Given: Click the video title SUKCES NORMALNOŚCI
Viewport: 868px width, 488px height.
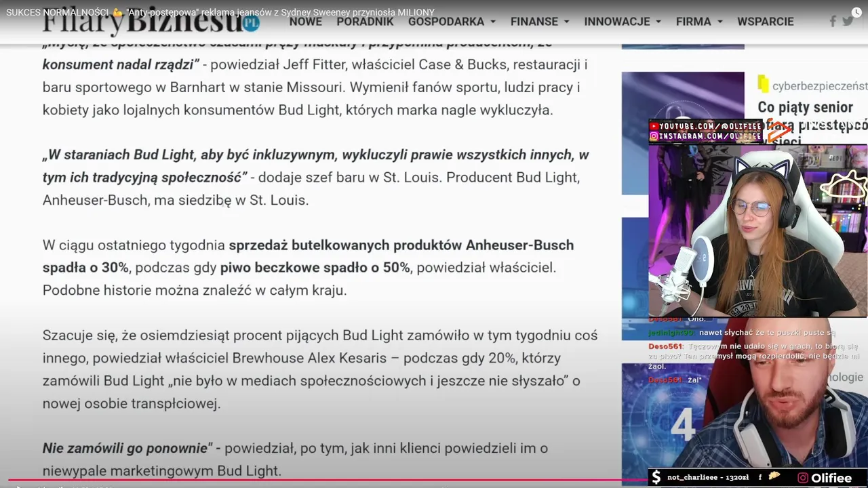Looking at the screenshot, I should [x=220, y=12].
